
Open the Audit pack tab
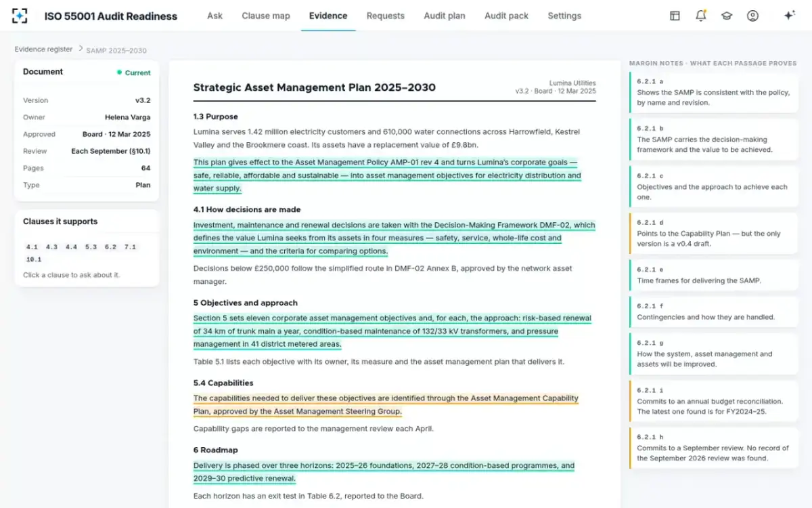coord(506,16)
